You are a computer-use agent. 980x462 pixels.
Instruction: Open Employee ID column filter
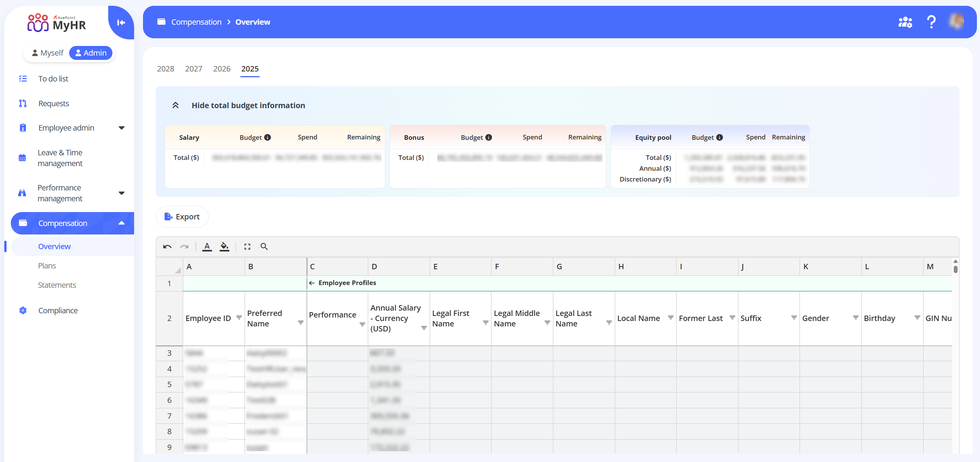click(x=239, y=318)
